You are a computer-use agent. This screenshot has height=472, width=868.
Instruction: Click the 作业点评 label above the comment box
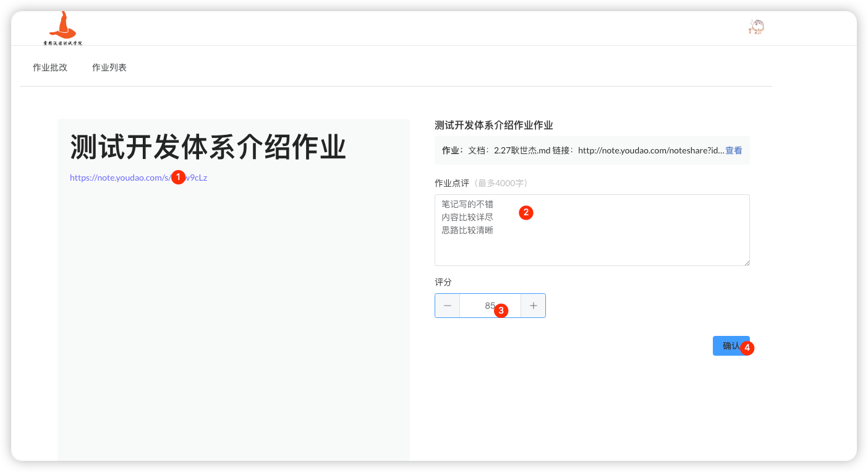click(452, 183)
